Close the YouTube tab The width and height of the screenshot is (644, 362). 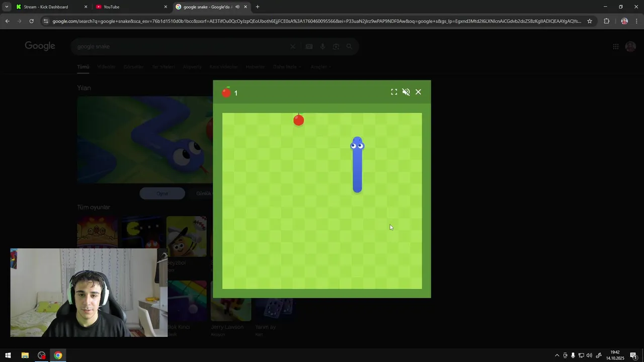(x=166, y=7)
